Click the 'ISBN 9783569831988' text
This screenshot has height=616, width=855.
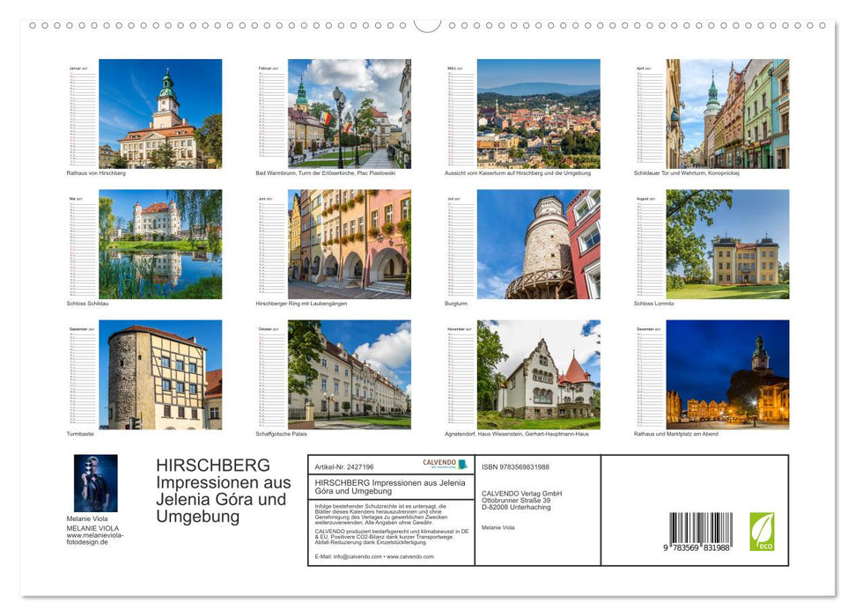pyautogui.click(x=515, y=467)
